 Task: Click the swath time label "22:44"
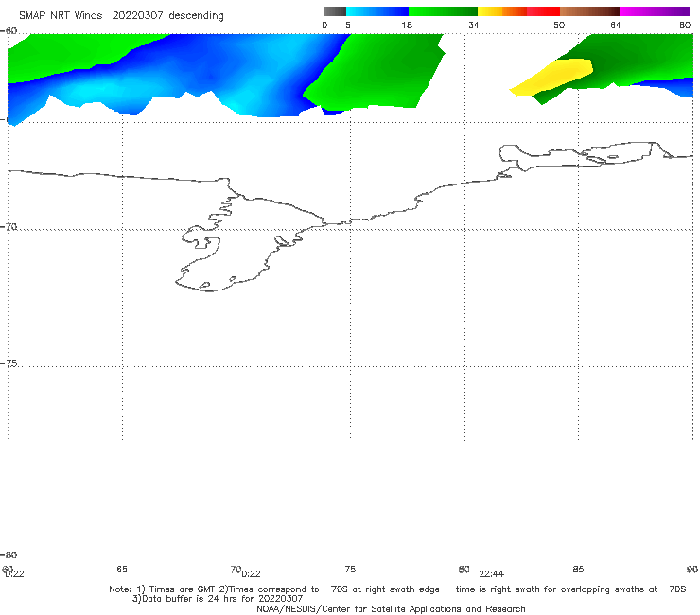pyautogui.click(x=492, y=574)
